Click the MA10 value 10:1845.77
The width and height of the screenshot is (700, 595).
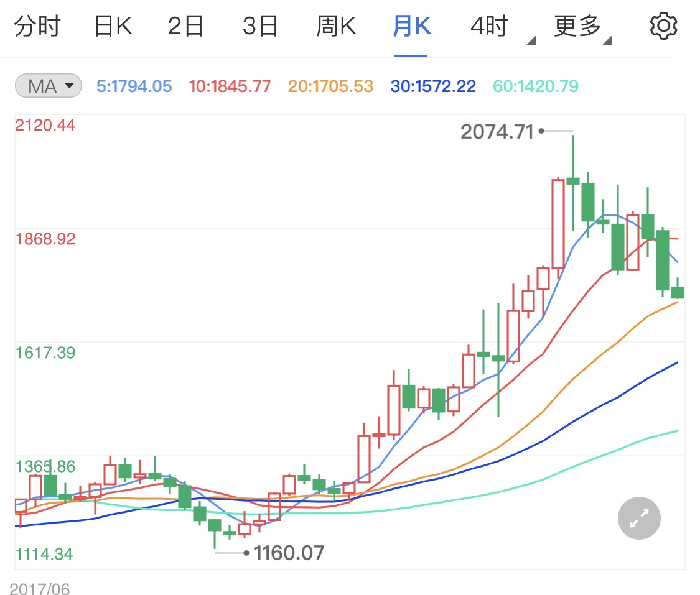point(230,86)
